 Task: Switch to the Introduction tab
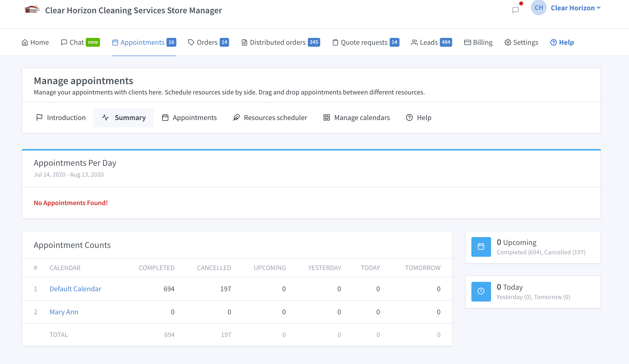coord(61,117)
